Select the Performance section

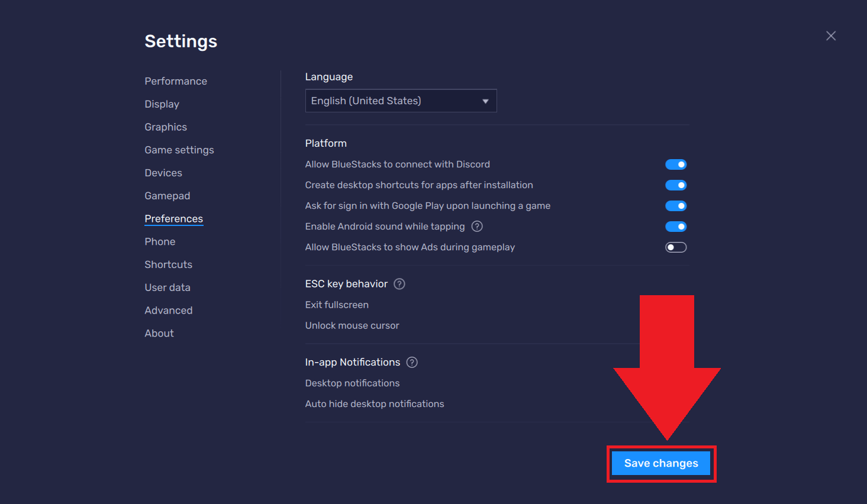pyautogui.click(x=176, y=81)
